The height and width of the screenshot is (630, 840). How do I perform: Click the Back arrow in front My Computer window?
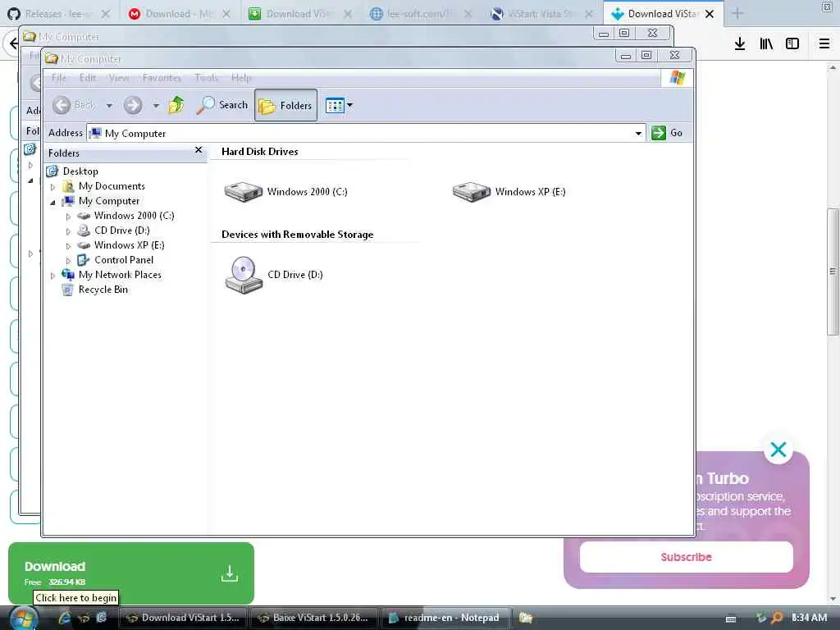[62, 105]
